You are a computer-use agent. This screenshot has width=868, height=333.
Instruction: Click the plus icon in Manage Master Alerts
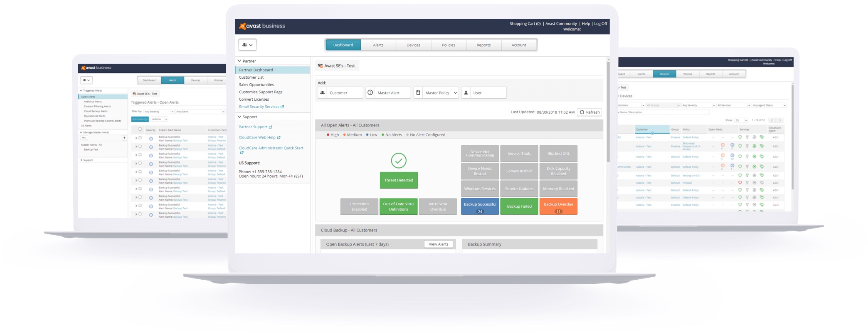pos(124,138)
